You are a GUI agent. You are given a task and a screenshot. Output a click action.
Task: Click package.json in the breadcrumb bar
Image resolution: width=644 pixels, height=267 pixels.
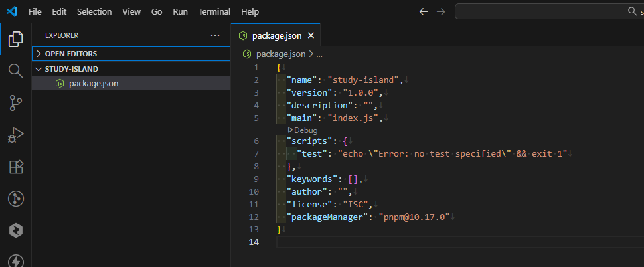click(280, 54)
